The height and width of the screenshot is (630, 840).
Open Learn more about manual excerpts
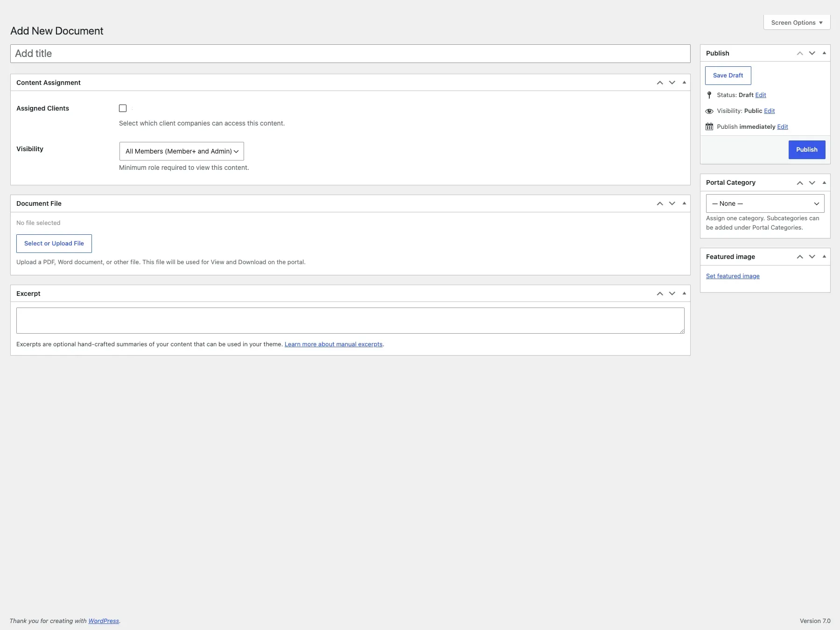(334, 344)
